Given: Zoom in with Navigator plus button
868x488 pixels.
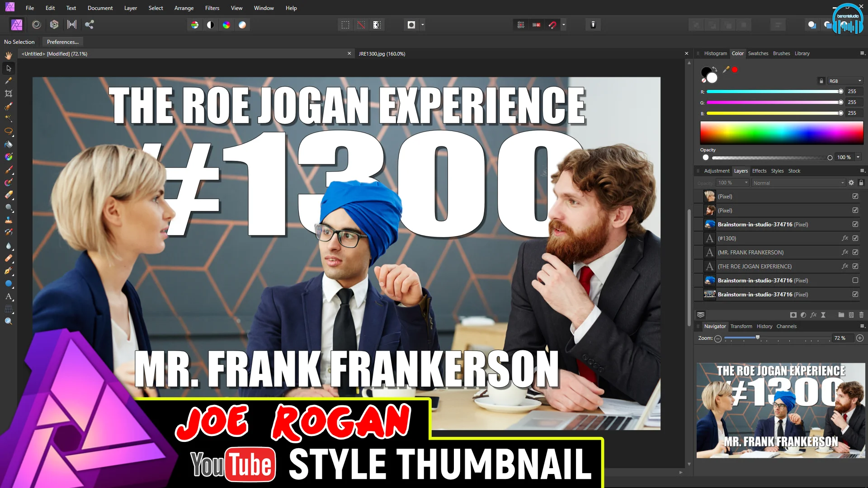Looking at the screenshot, I should coord(860,338).
